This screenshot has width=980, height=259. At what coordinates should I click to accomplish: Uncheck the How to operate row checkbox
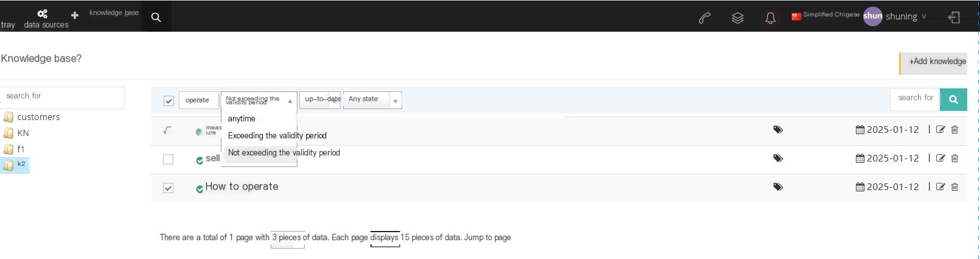(169, 188)
